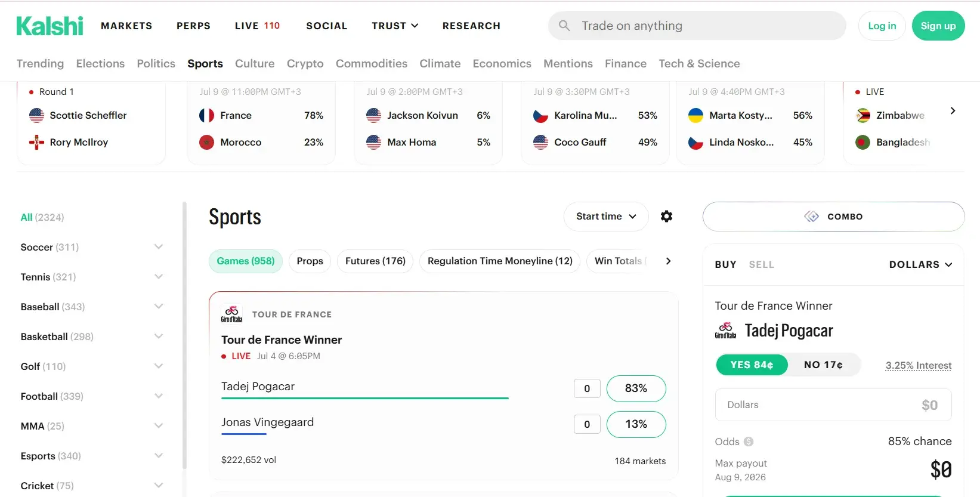Open the MARKETS menu
The image size is (980, 497).
[126, 26]
